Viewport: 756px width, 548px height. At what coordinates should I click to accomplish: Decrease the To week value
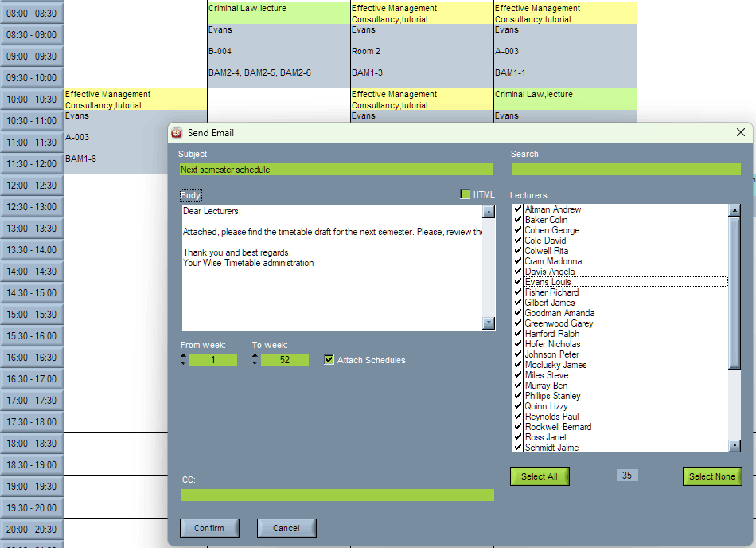(x=255, y=364)
